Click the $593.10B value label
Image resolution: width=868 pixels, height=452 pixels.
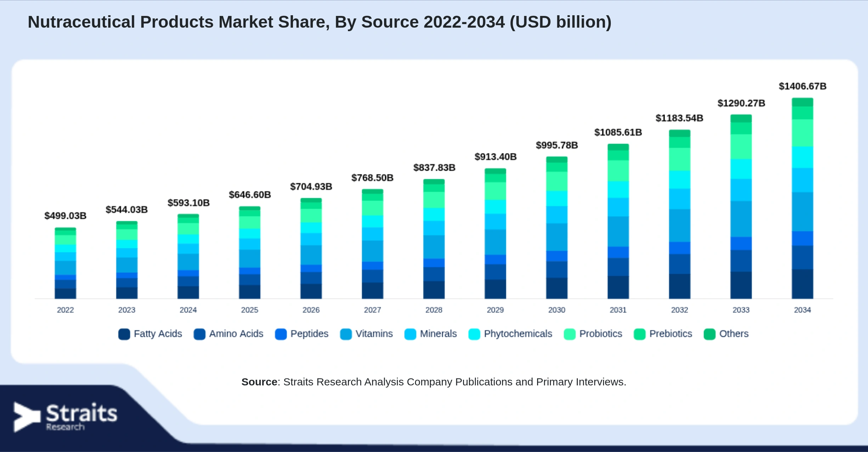(188, 203)
